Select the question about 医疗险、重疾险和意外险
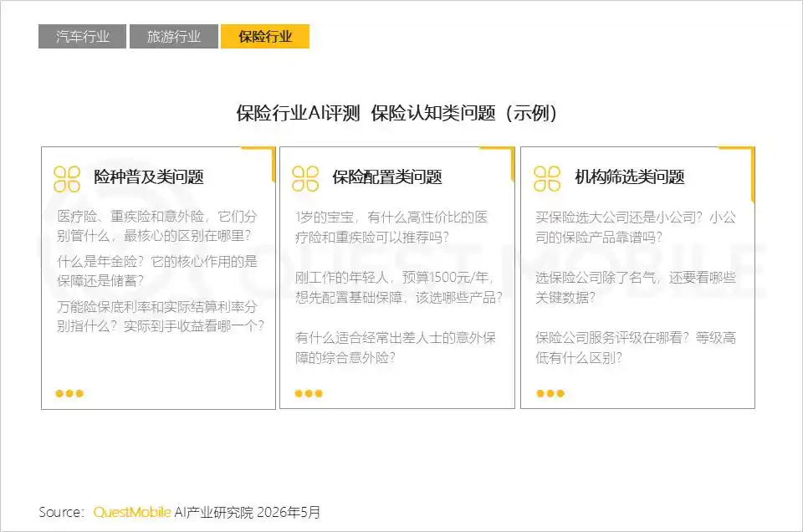The height and width of the screenshot is (532, 803). click(x=157, y=226)
